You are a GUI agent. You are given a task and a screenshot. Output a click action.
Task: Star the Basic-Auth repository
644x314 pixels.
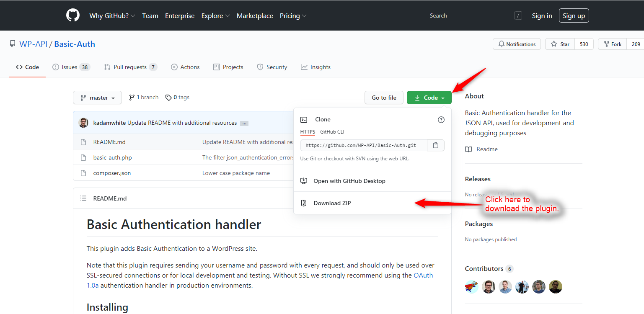560,44
